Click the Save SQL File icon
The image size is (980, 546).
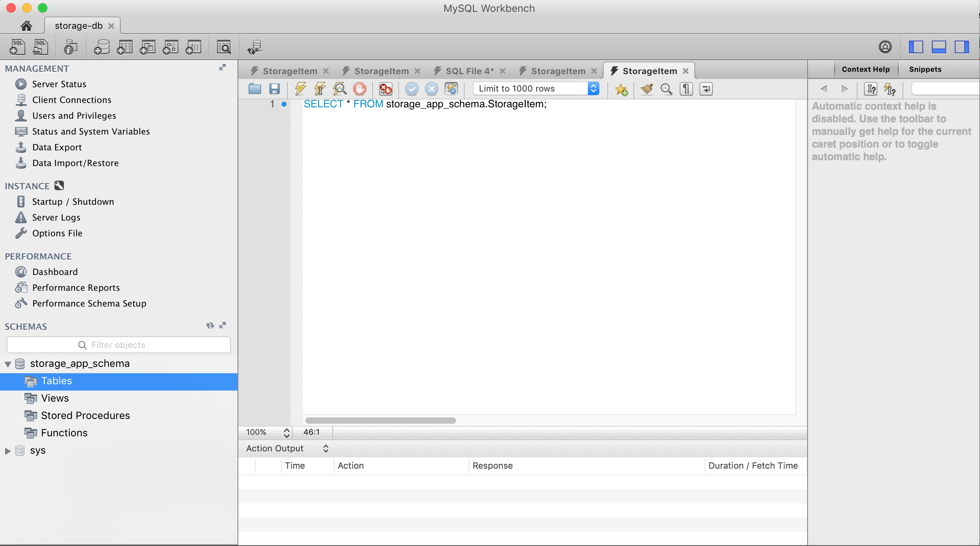(274, 88)
